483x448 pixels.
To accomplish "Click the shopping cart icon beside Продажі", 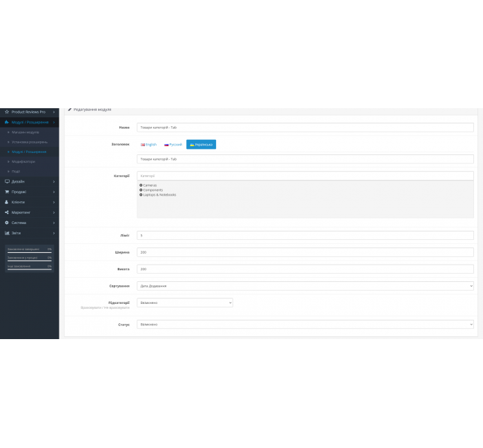I will coord(7,192).
